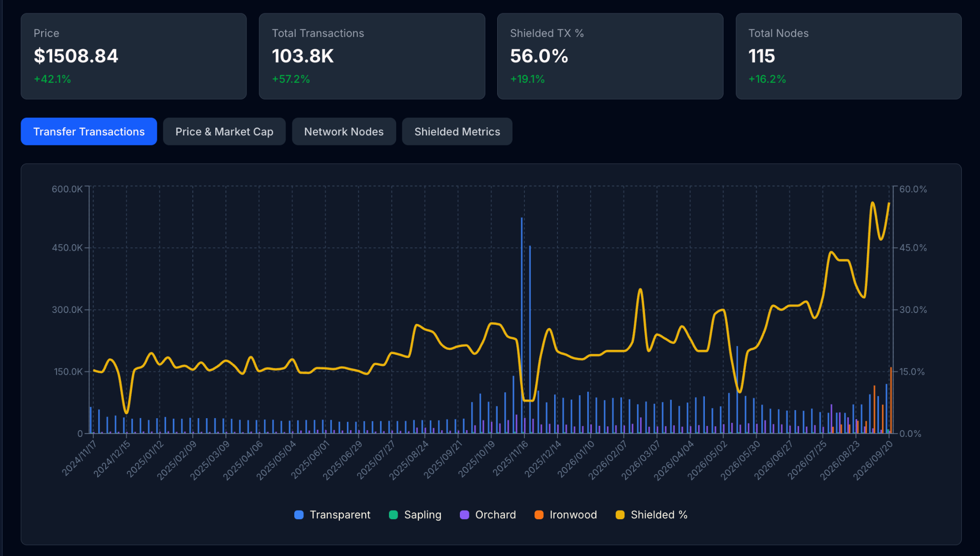Viewport: 980px width, 556px height.
Task: Click the Shielded TX % card title
Action: [x=547, y=33]
